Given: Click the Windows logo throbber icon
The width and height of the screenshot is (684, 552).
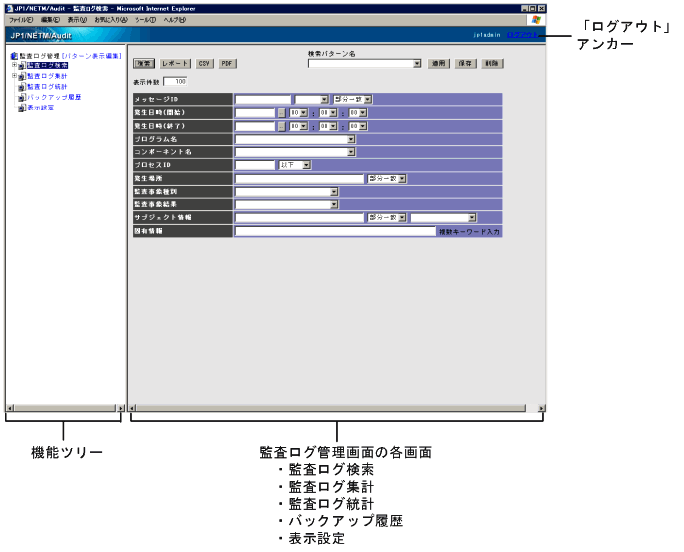Looking at the screenshot, I should tap(537, 20).
